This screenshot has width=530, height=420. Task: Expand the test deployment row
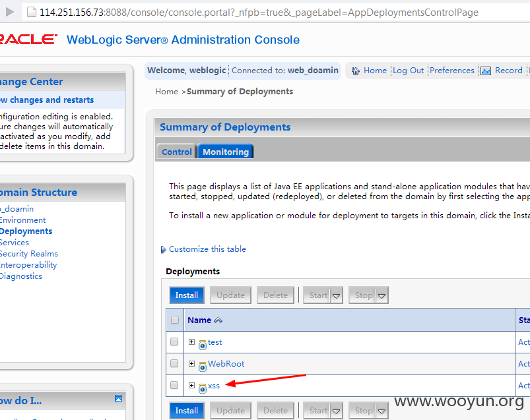[191, 342]
